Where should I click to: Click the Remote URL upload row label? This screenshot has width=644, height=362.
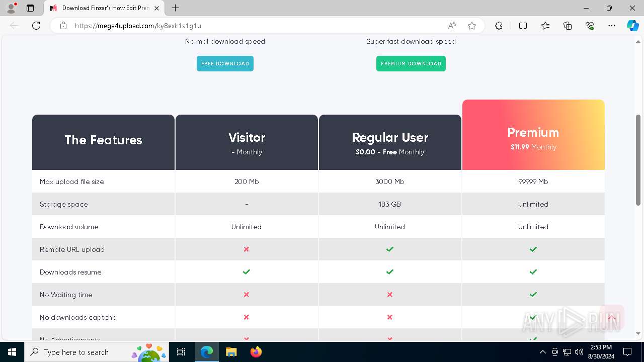point(72,249)
